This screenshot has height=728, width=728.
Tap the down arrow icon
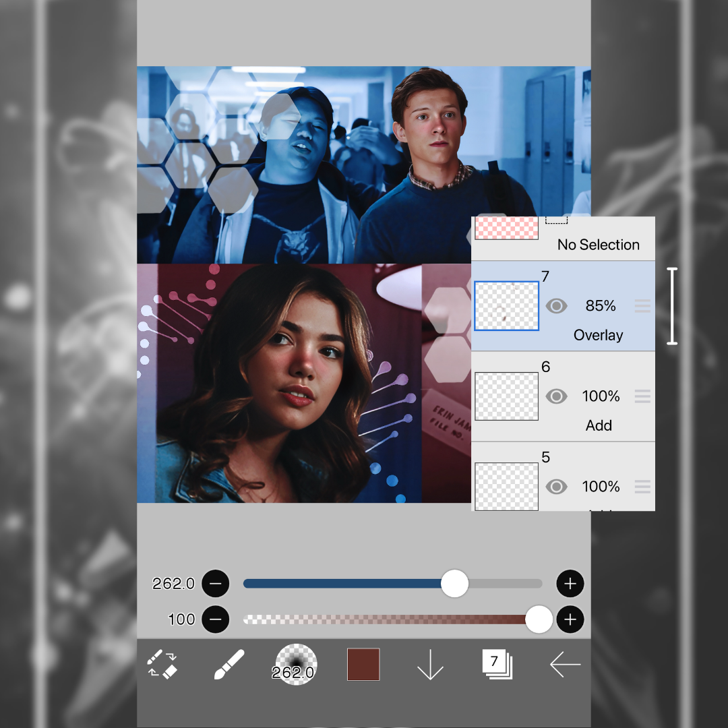click(x=430, y=665)
